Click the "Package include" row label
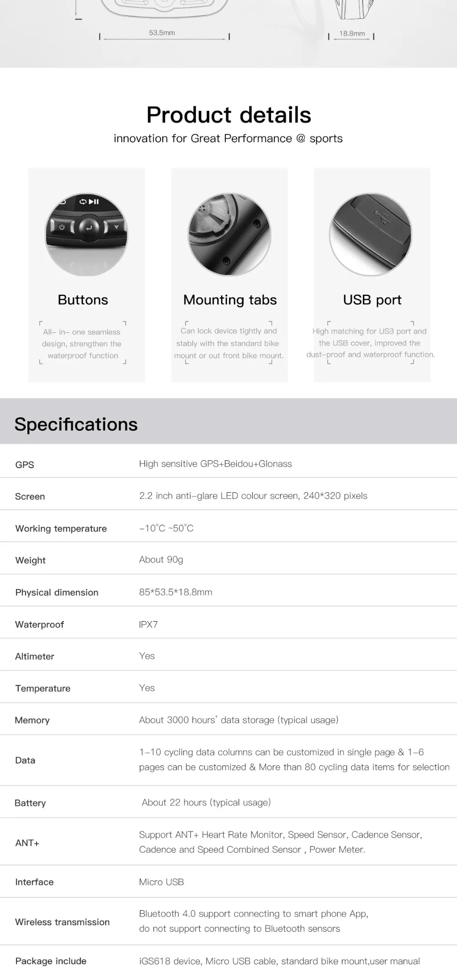The width and height of the screenshot is (457, 980). coord(51,961)
